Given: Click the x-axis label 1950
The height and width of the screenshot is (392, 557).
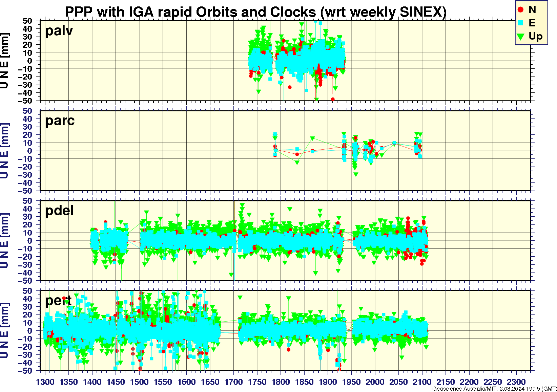Looking at the screenshot, I should (x=351, y=382).
